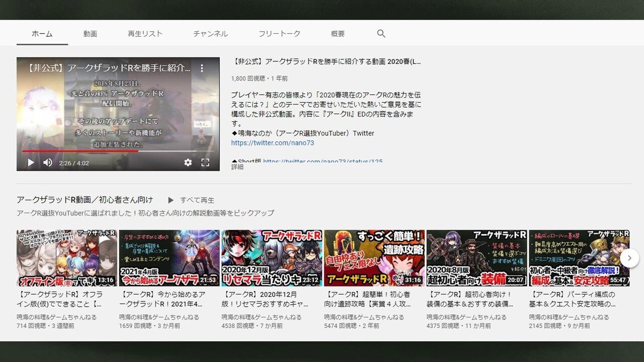Open the channel name under the 1659 回視聴 video
This screenshot has width=644, height=362.
(159, 317)
